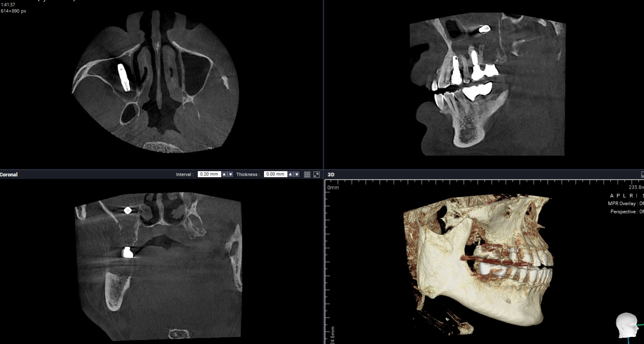Decrease Thickness with down arrow
This screenshot has width=644, height=344.
coord(297,175)
